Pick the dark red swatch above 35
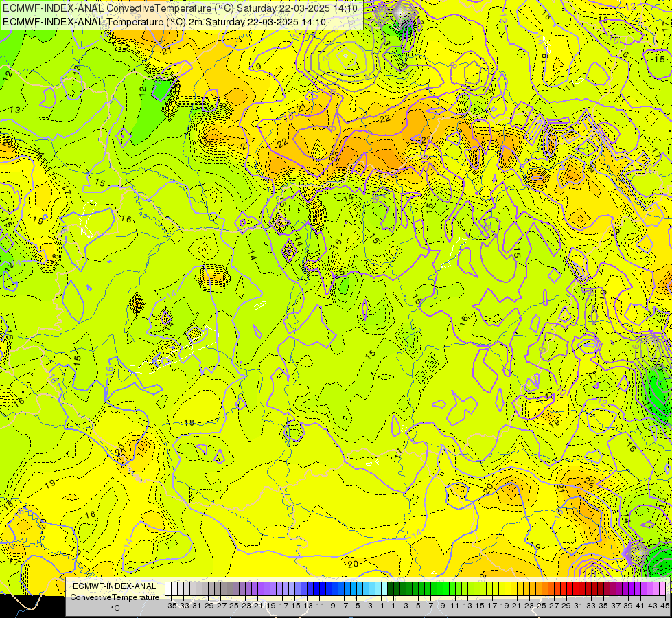Image resolution: width=672 pixels, height=618 pixels. 601,588
